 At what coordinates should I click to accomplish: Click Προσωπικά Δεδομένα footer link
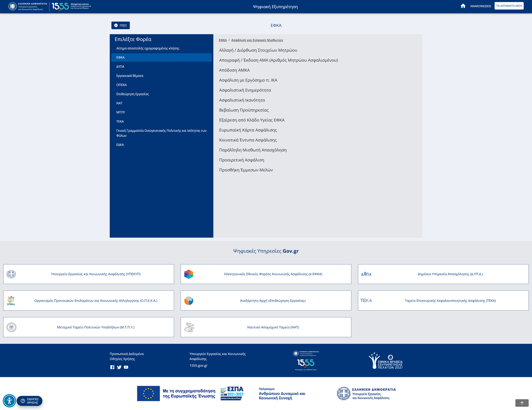[127, 354]
